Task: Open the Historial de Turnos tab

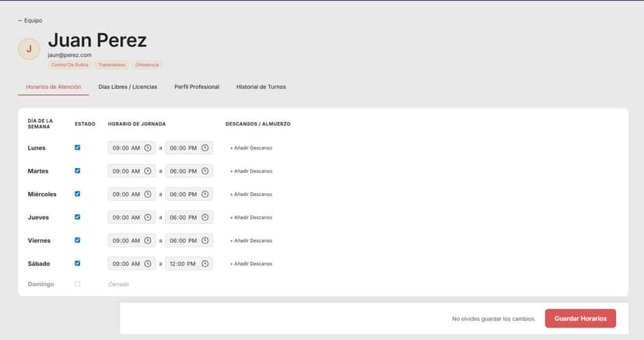Action: point(261,87)
